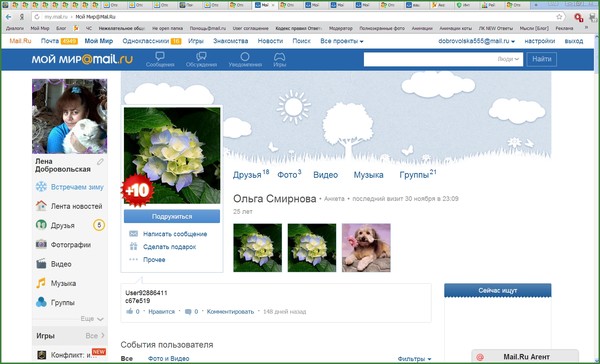The width and height of the screenshot is (600, 364).
Task: Open the Анимации коты bookmark
Action: 455,28
